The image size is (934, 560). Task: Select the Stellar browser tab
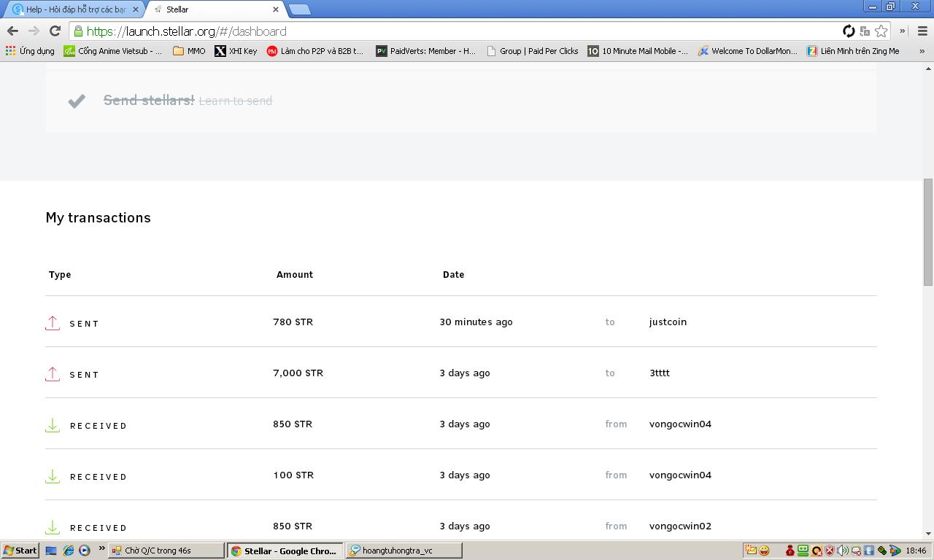coord(215,9)
